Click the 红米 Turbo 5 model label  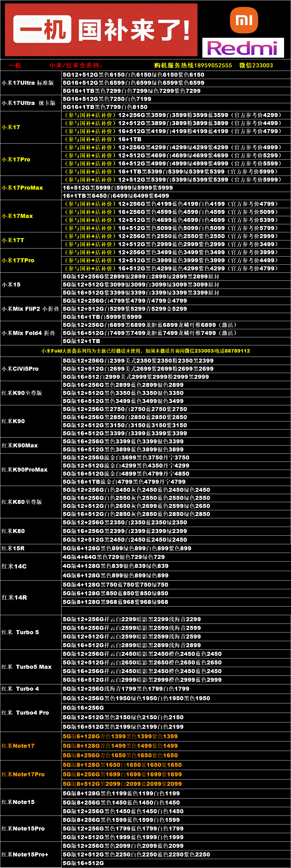pos(20,633)
